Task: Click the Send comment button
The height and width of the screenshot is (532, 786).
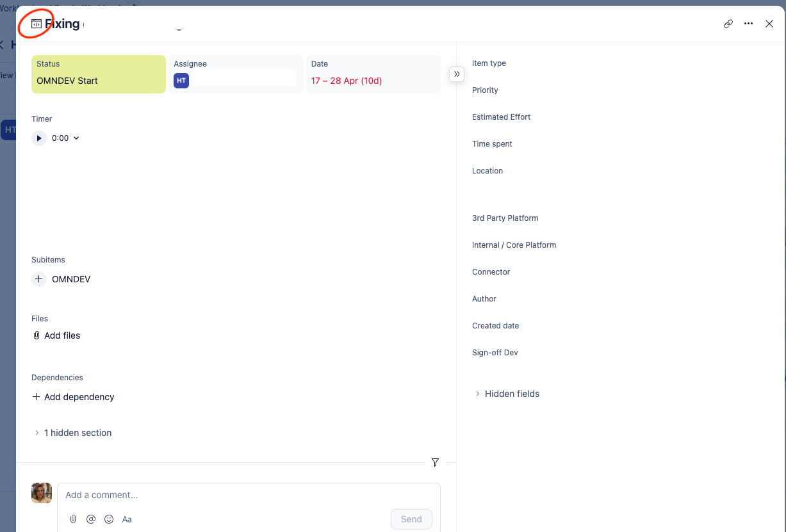Action: [x=411, y=519]
